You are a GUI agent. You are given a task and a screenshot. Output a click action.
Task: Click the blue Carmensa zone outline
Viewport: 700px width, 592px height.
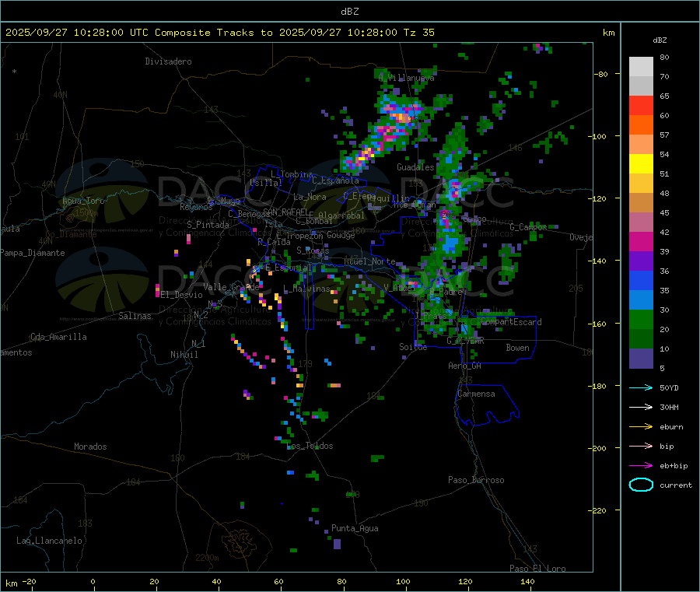[487, 404]
